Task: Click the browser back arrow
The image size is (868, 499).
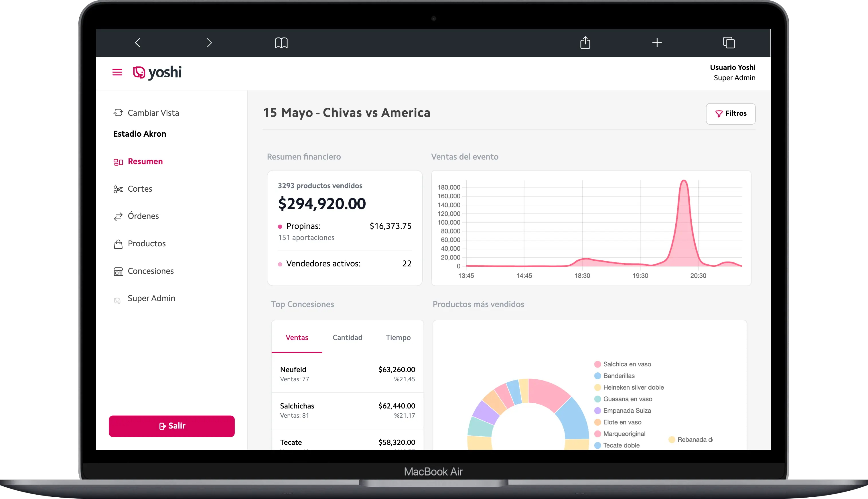Action: (138, 43)
